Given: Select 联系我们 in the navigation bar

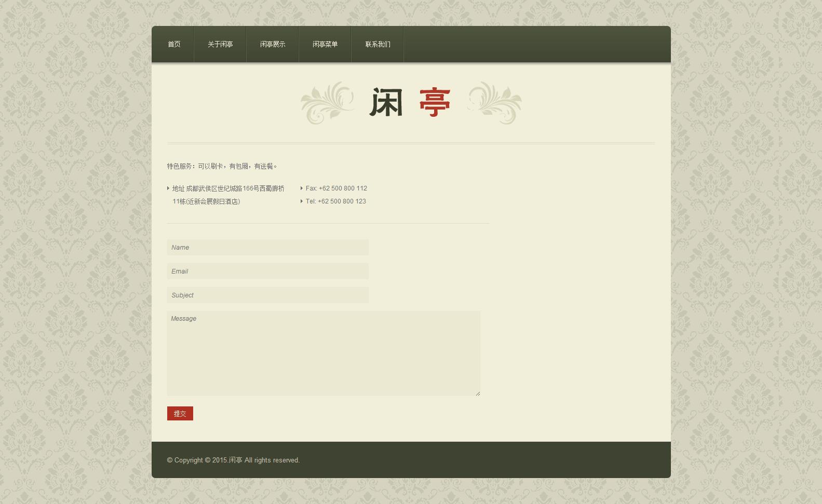Looking at the screenshot, I should [x=378, y=45].
